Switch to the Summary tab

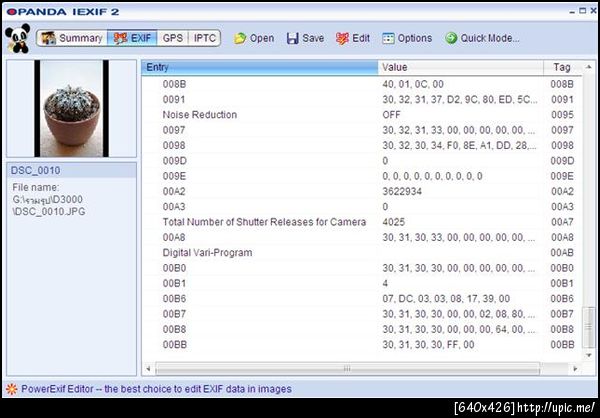click(x=72, y=38)
